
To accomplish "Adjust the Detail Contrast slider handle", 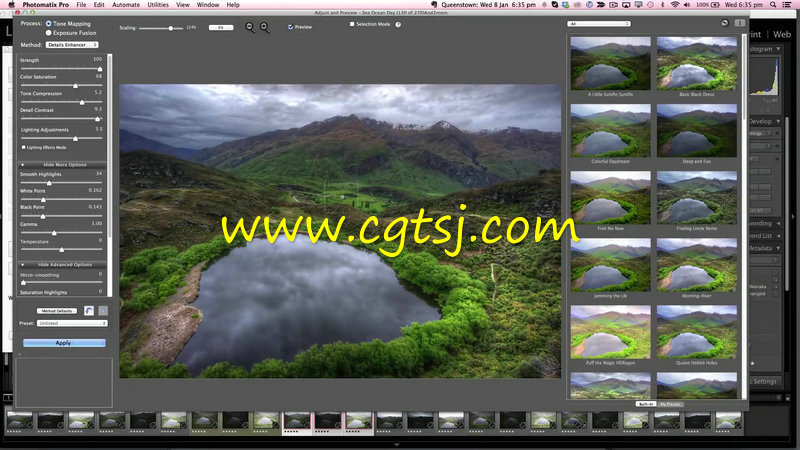I will point(97,118).
